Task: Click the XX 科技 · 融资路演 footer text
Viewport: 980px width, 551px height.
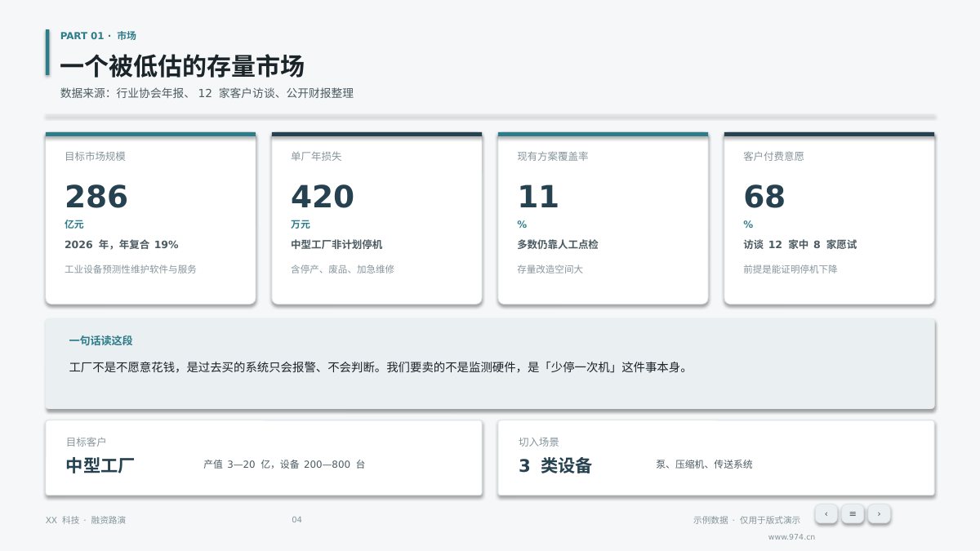Action: [86, 520]
